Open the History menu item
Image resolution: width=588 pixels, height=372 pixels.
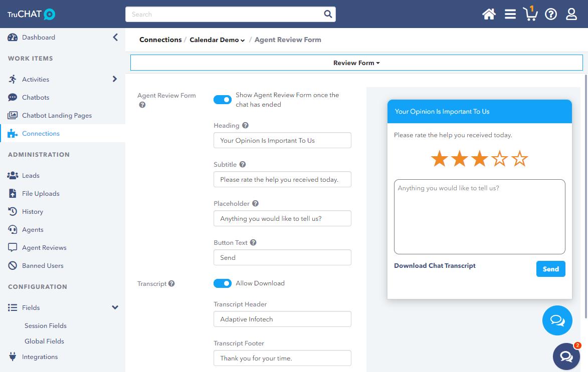[33, 212]
